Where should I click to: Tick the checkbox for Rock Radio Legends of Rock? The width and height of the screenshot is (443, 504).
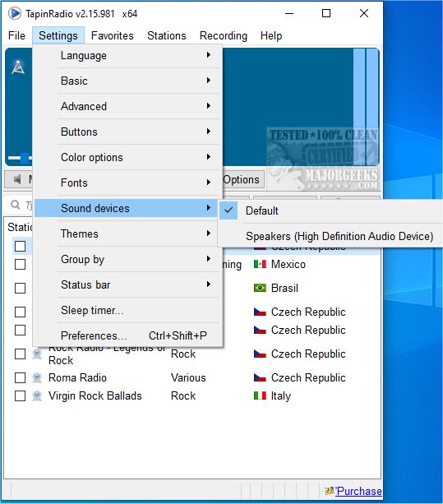click(x=21, y=354)
